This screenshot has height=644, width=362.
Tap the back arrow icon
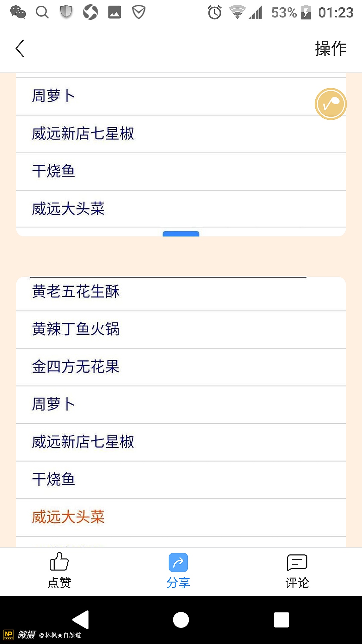(x=20, y=48)
